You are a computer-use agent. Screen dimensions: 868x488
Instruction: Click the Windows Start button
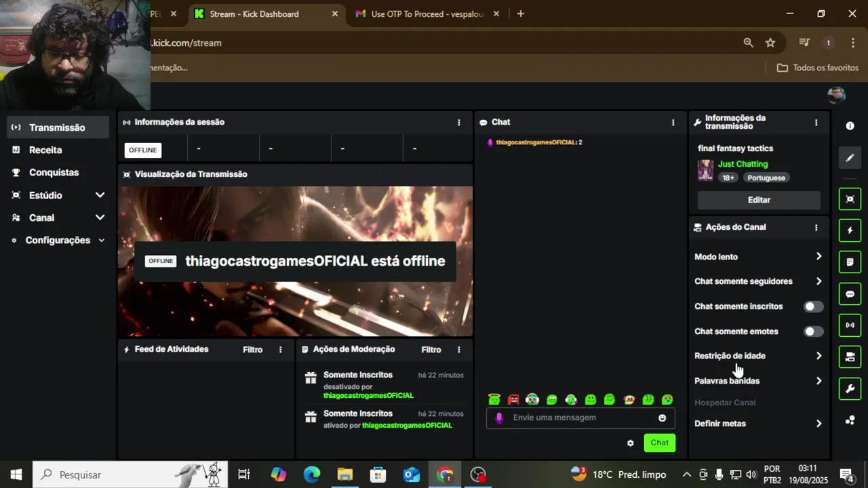(16, 474)
